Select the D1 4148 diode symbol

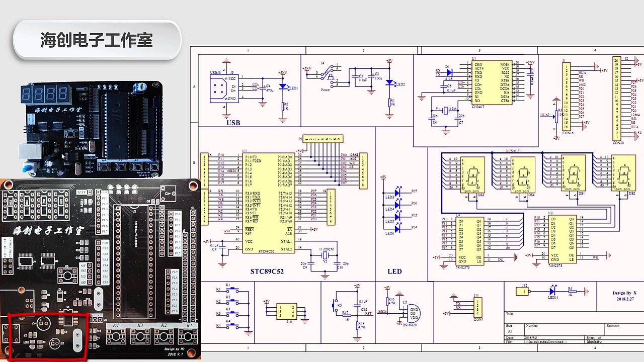coord(449,73)
